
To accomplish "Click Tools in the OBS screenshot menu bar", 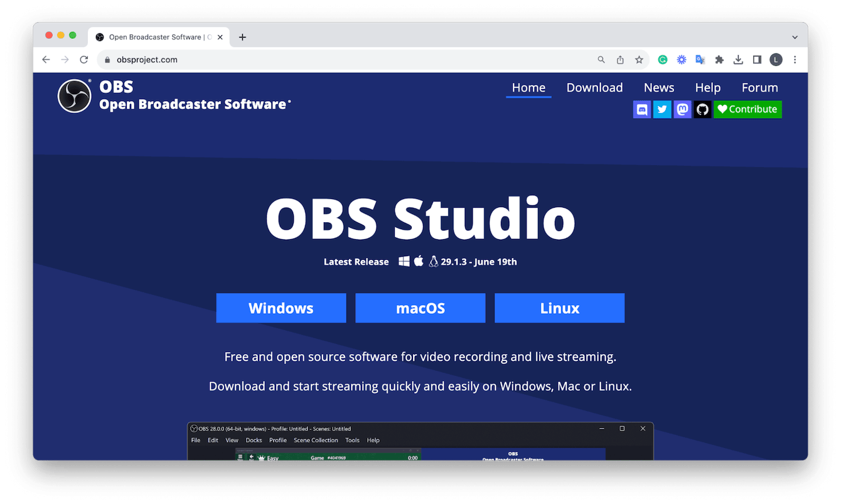I will click(353, 440).
